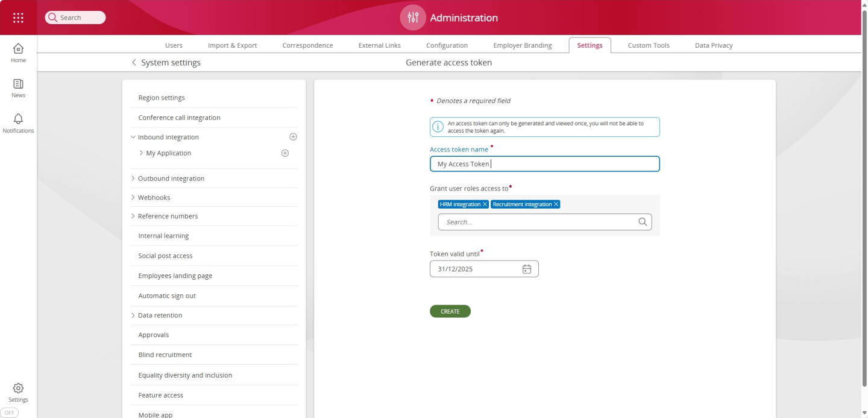
Task: Go to Home via sidebar icon
Action: [18, 51]
